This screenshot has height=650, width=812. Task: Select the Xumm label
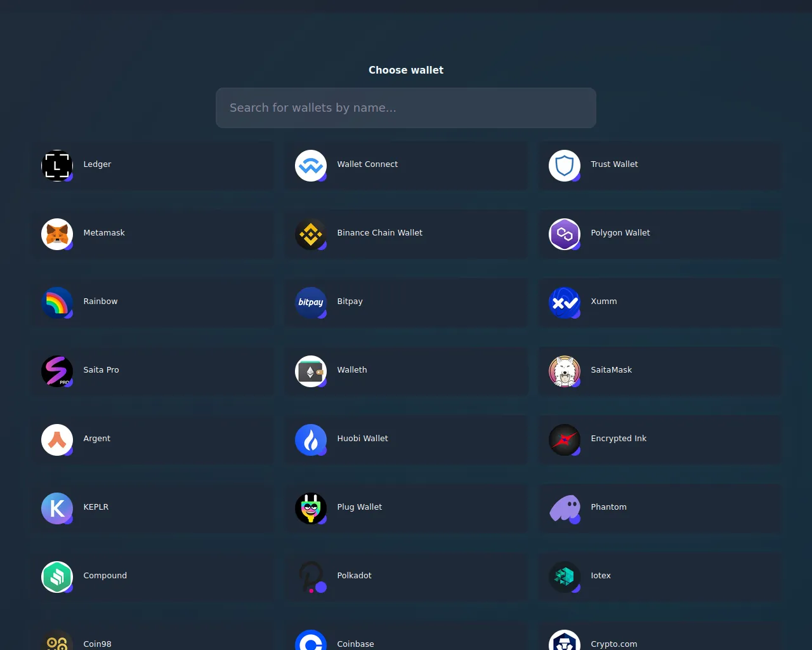(603, 301)
